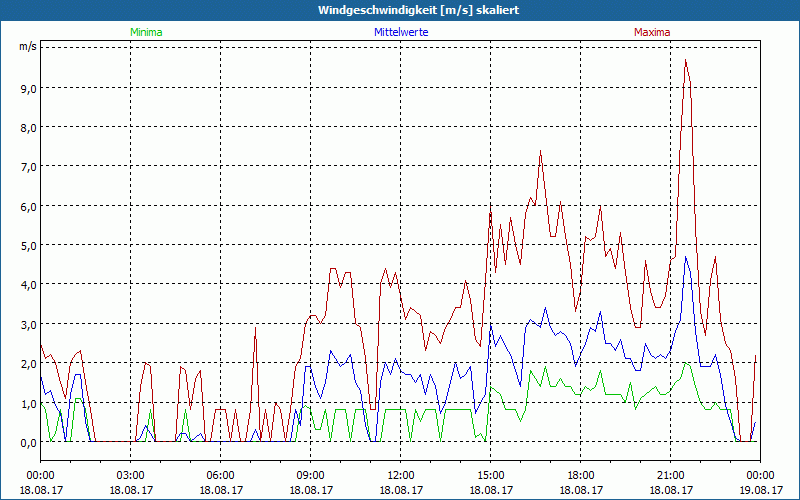This screenshot has width=800, height=500.
Task: Click the 21:00 time axis label
Action: (x=670, y=476)
